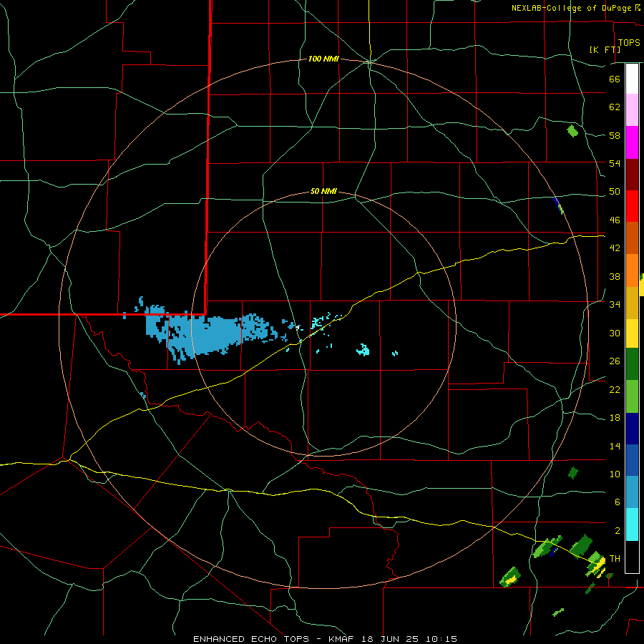Select the magenta band in the color scale
The image size is (644, 644).
click(x=632, y=142)
